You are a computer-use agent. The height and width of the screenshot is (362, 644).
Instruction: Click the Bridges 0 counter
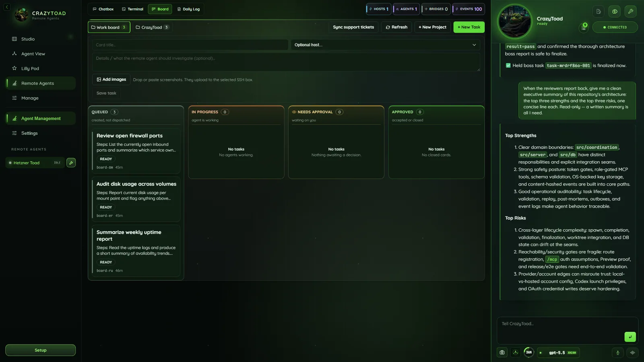[436, 9]
